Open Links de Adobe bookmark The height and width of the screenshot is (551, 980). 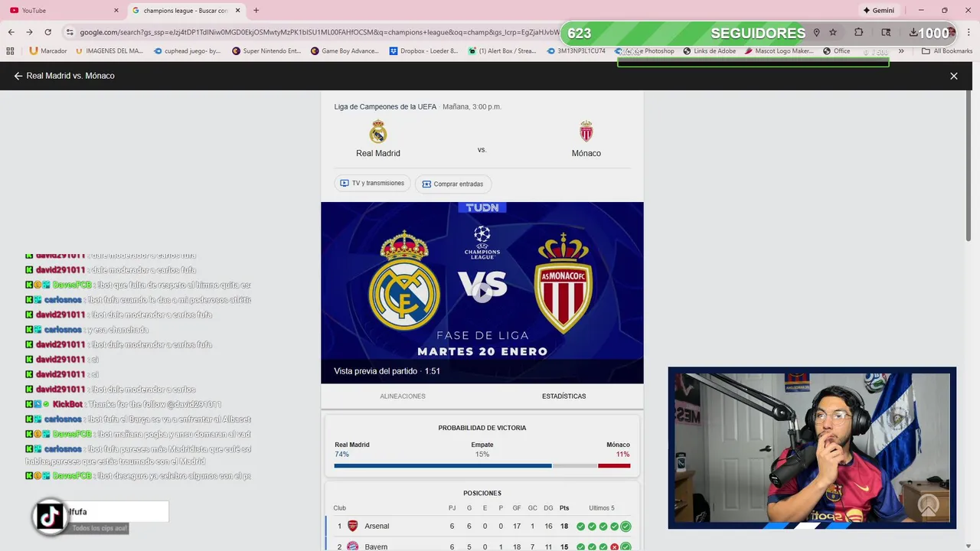tap(709, 51)
